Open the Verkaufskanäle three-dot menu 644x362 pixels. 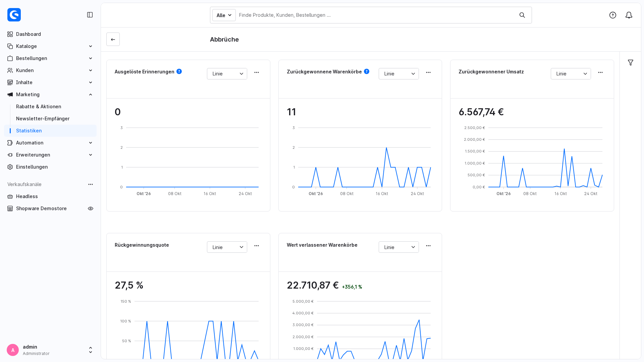click(x=91, y=184)
